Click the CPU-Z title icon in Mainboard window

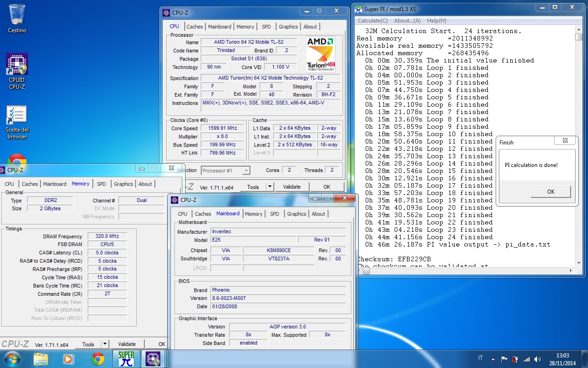click(x=175, y=200)
